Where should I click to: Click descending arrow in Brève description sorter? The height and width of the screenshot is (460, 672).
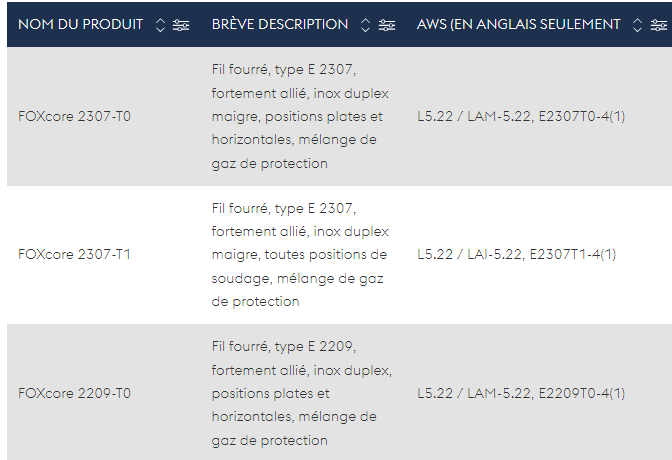click(x=365, y=30)
